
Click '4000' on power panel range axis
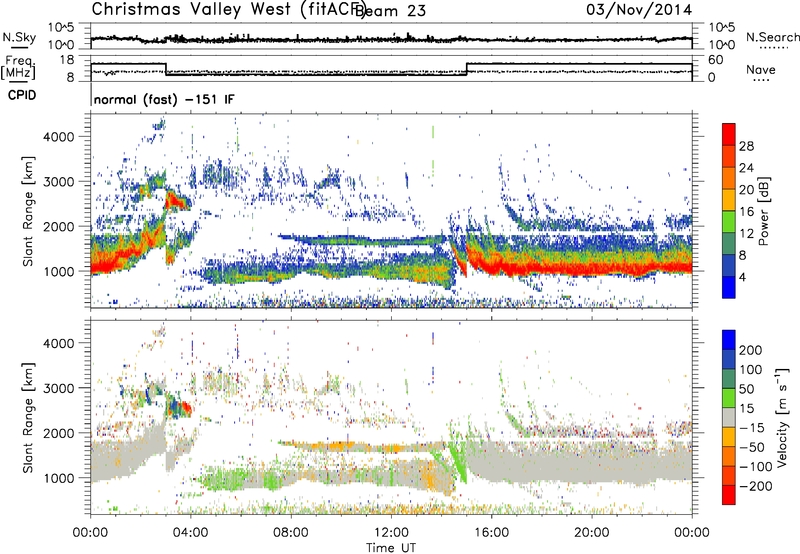pos(58,137)
